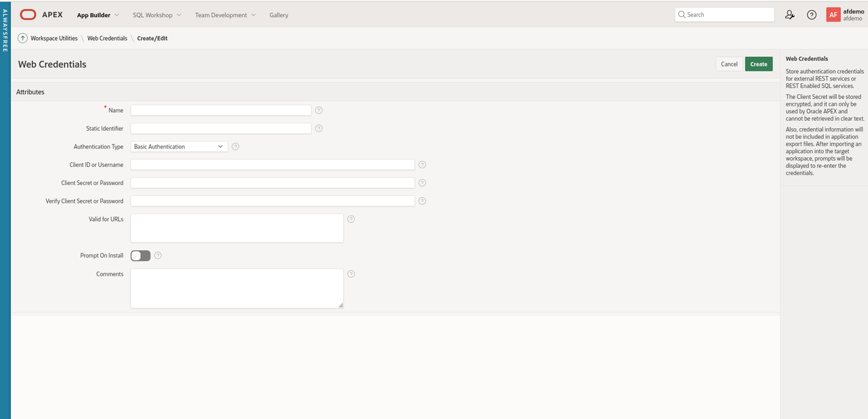Click the Oracle APEX logo icon
Screen dimensions: 868x419
coord(28,15)
